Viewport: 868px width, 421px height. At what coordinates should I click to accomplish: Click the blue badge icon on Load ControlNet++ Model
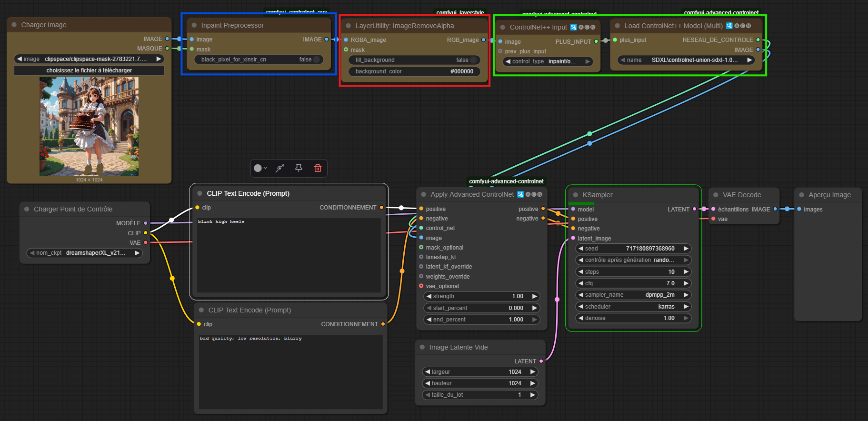click(x=729, y=26)
